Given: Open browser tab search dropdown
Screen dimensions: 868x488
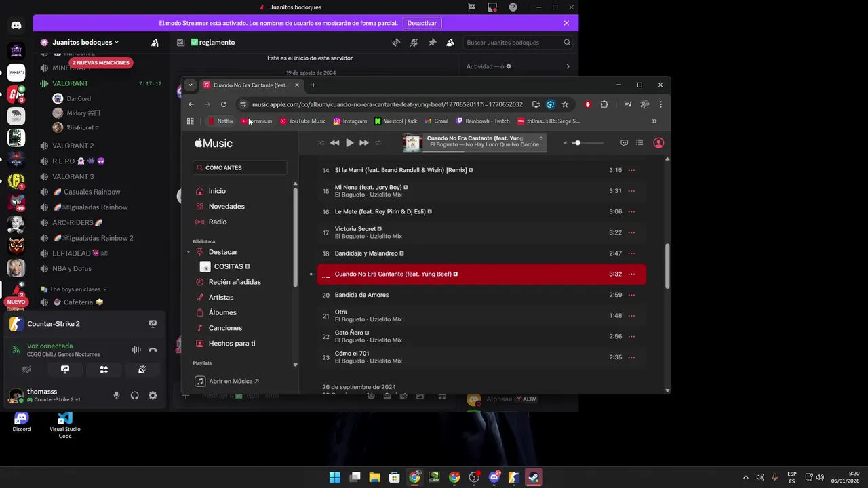Looking at the screenshot, I should [190, 85].
